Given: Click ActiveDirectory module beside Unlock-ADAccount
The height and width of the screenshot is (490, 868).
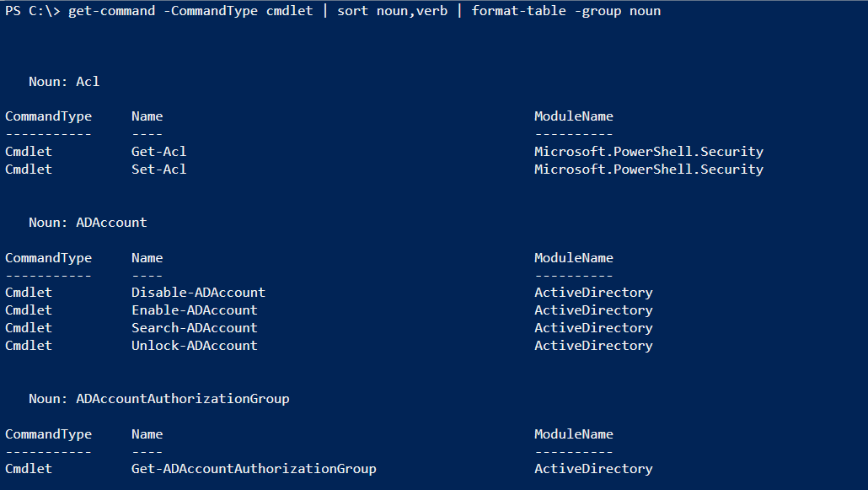Looking at the screenshot, I should (593, 345).
